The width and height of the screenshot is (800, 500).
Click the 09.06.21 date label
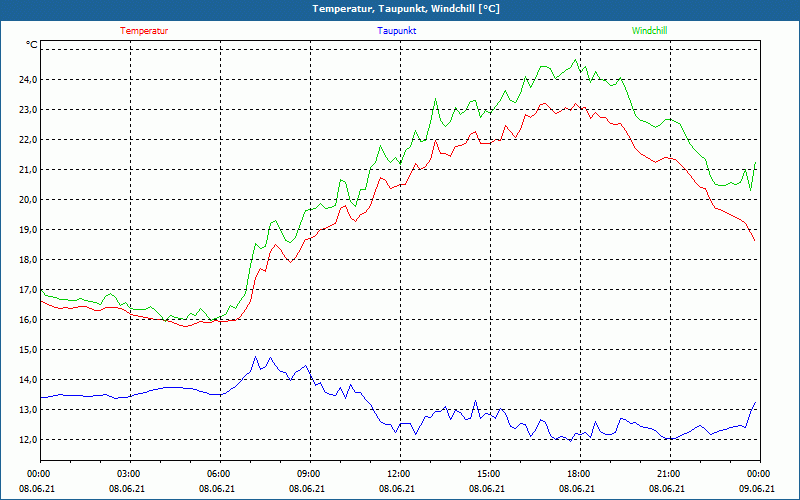(x=757, y=488)
